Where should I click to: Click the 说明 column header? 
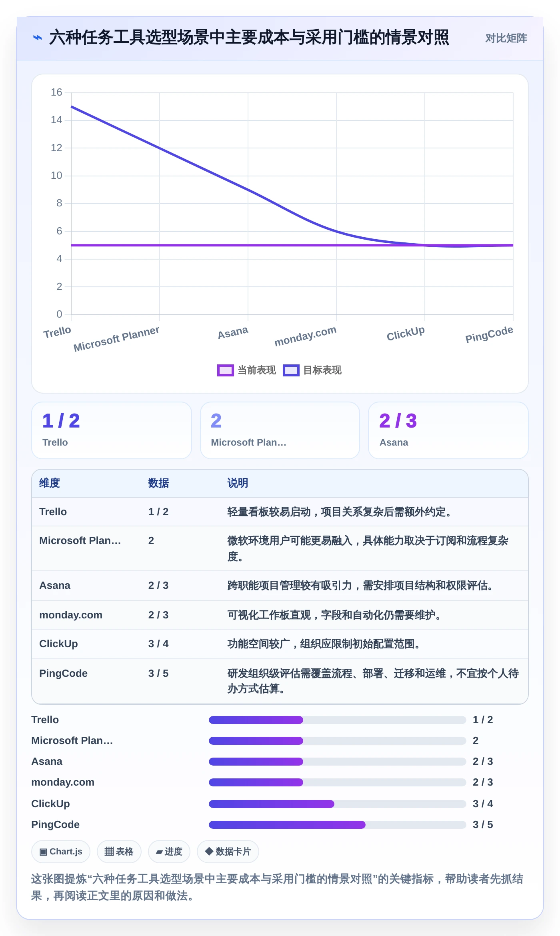[x=238, y=483]
